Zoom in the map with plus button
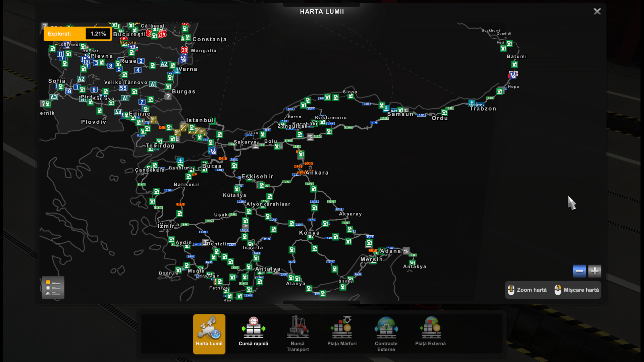 tap(595, 271)
